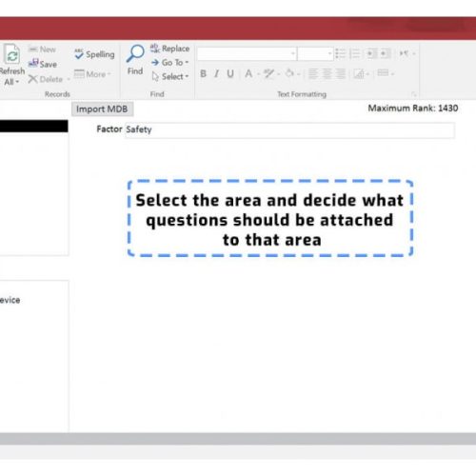The width and height of the screenshot is (476, 476).
Task: Open the text direction option
Action: pyautogui.click(x=407, y=53)
